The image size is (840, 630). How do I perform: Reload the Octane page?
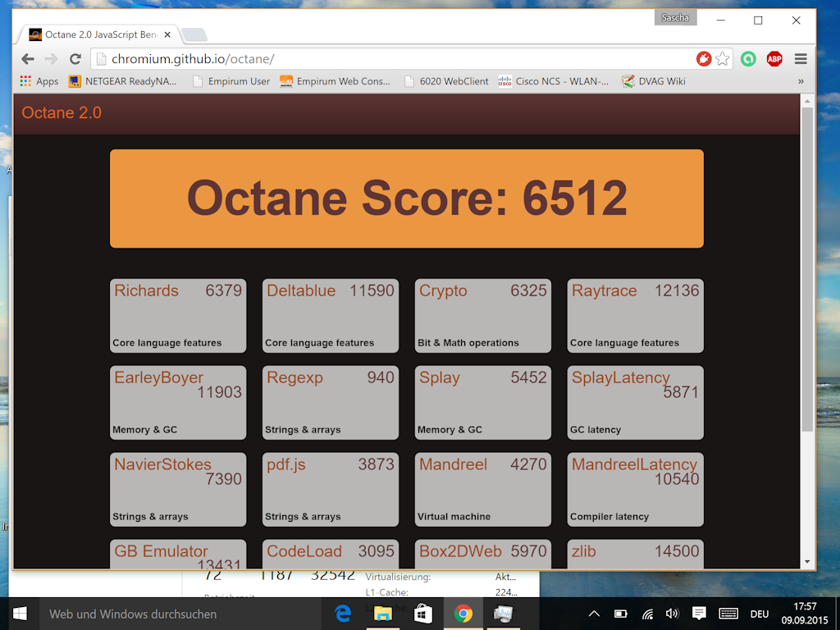tap(75, 59)
